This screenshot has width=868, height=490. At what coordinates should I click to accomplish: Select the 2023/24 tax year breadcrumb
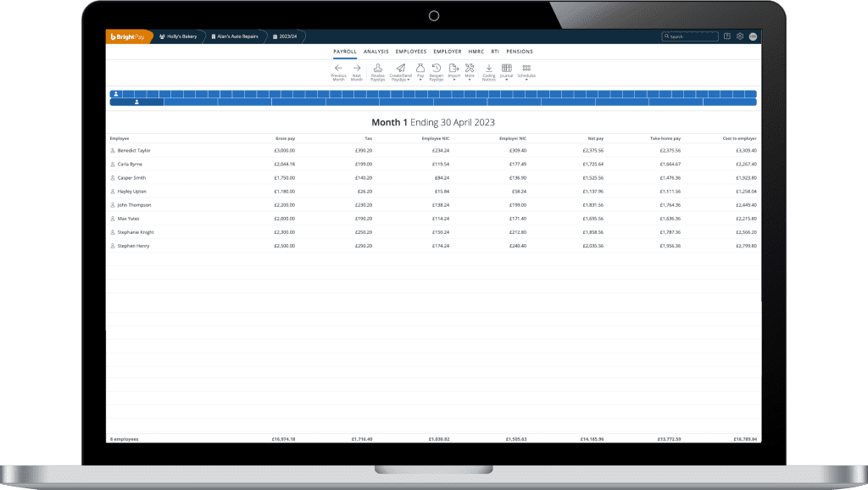coord(285,36)
